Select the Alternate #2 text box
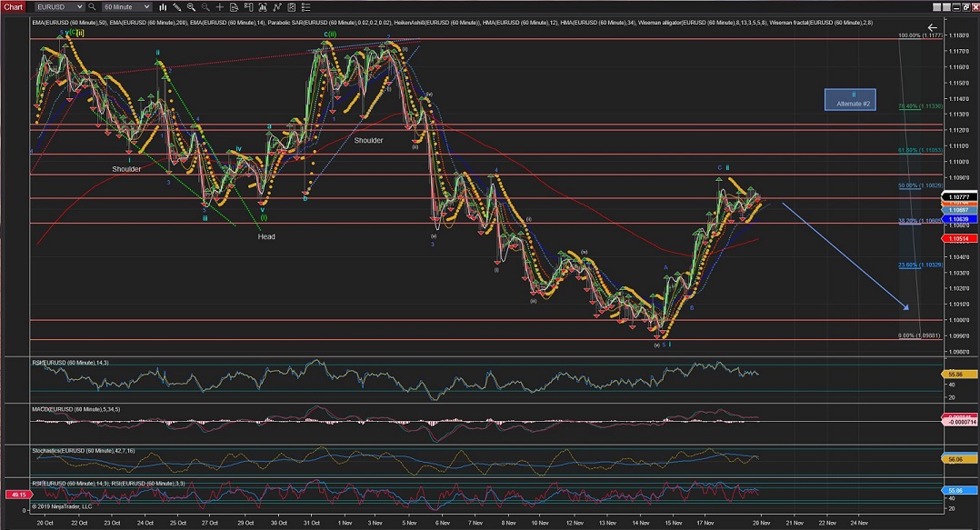 coord(850,99)
